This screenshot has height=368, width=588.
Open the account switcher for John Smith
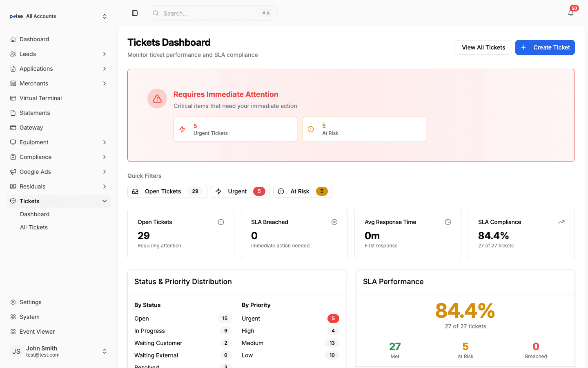tap(105, 351)
